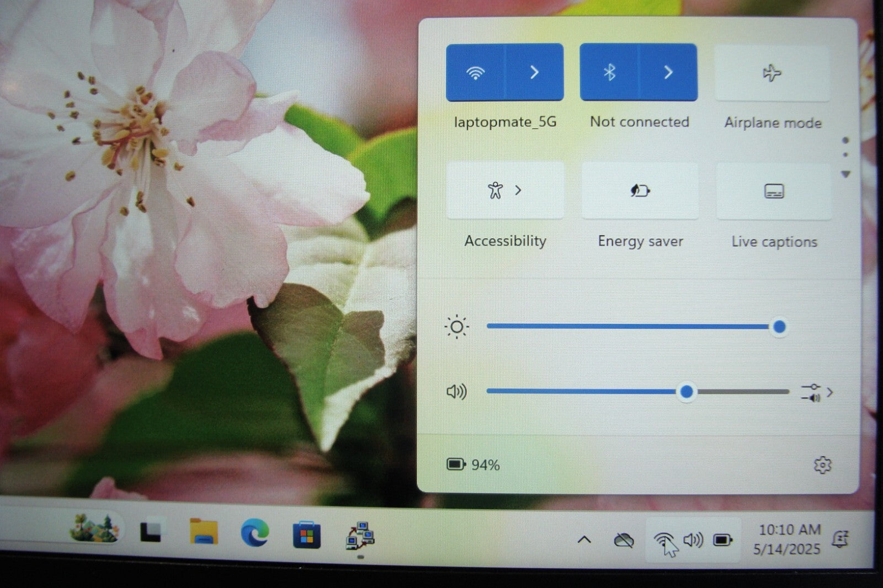Enable Live captions
Viewport: 883px width, 588px height.
[774, 192]
